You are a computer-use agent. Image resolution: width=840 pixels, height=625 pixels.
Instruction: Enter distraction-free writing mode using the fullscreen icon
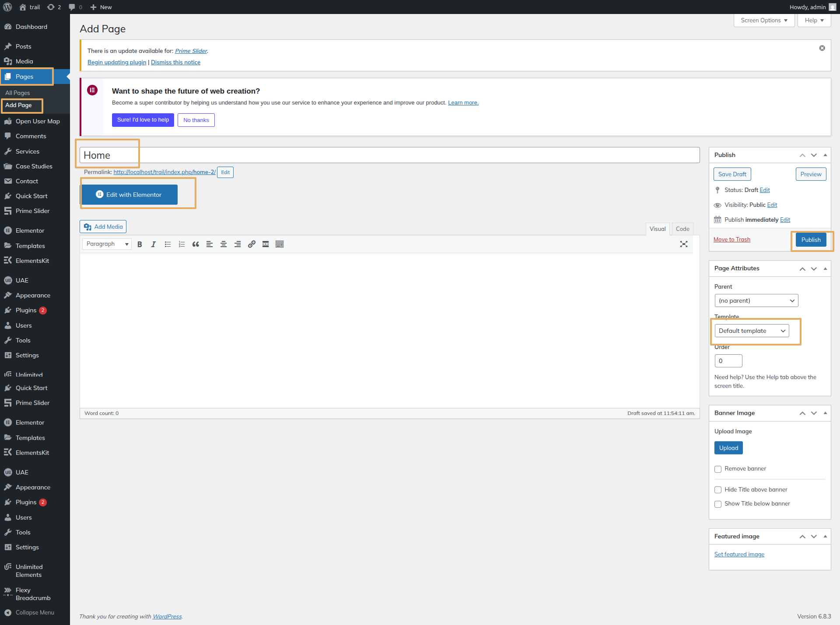coord(684,244)
